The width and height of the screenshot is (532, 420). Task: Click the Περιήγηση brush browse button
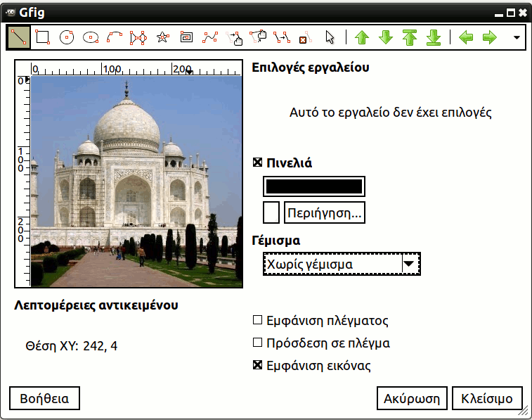[x=324, y=212]
